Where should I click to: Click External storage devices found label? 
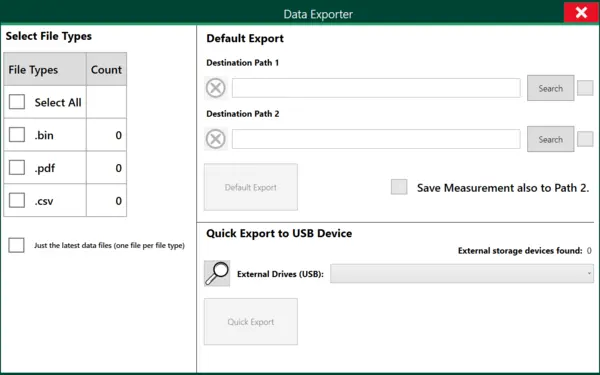click(520, 251)
